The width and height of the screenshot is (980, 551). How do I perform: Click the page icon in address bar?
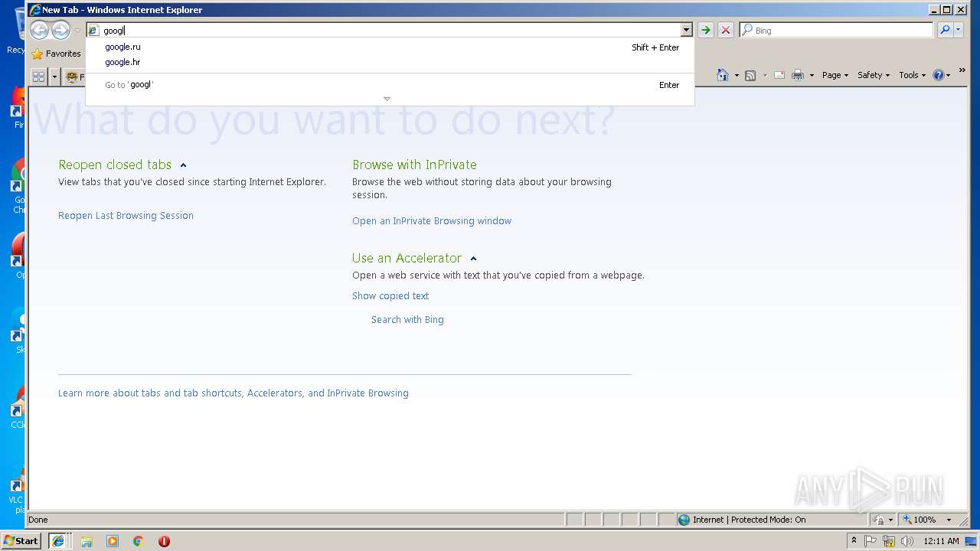tap(93, 31)
